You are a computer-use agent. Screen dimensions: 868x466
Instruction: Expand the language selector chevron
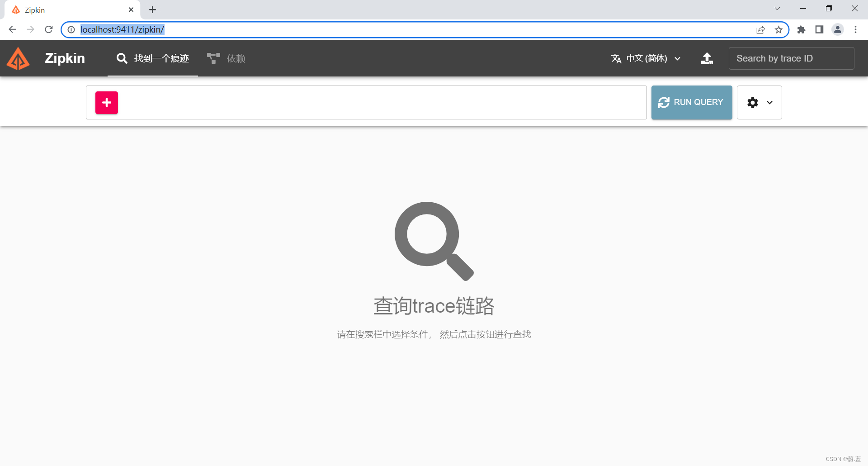tap(678, 58)
